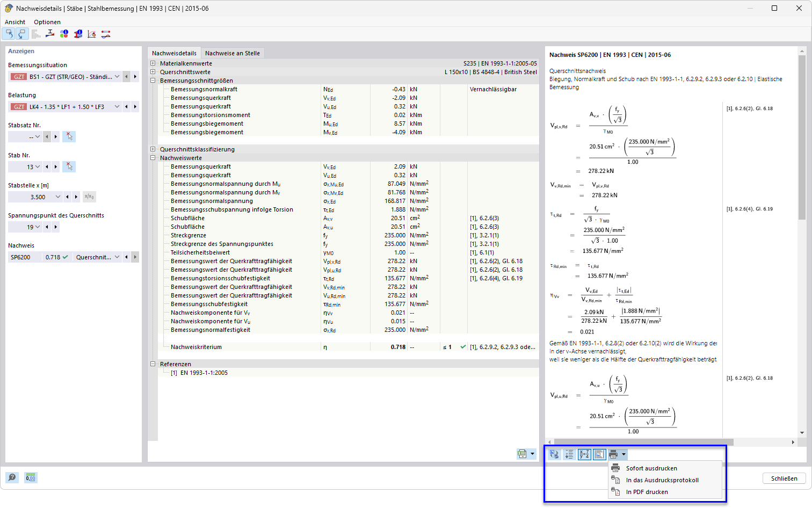Click the image refresh icon under formula panel
The image size is (812, 508).
click(x=554, y=454)
